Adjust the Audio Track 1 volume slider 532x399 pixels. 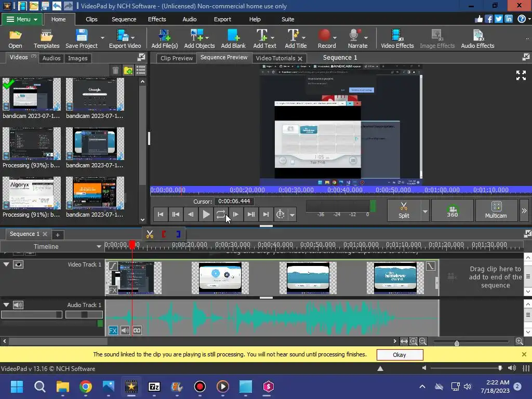click(32, 314)
